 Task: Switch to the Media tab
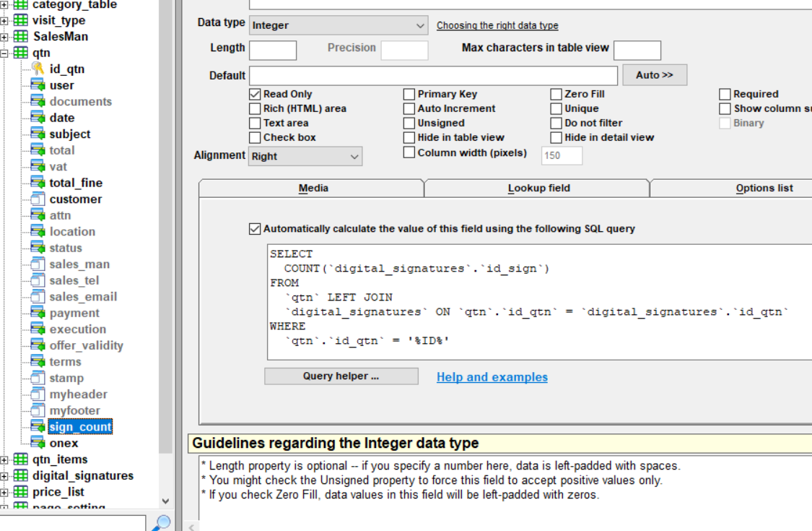click(x=312, y=189)
